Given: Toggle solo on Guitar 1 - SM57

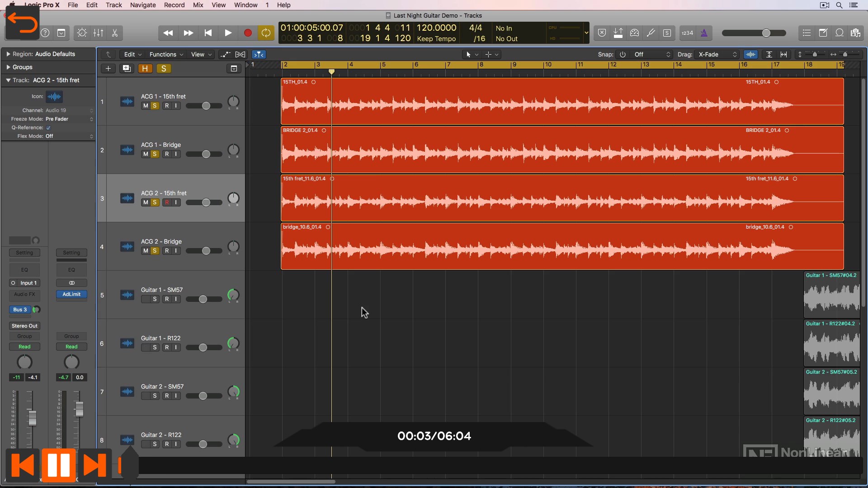Looking at the screenshot, I should (155, 299).
